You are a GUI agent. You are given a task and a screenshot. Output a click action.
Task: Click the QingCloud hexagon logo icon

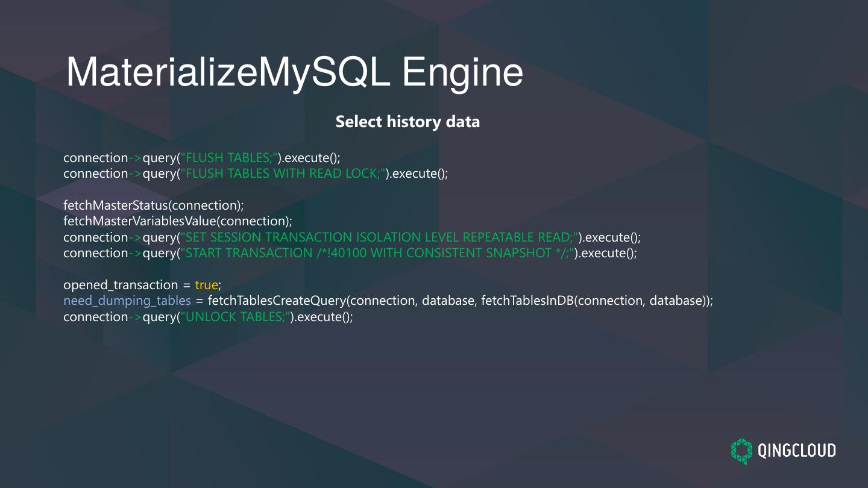(742, 451)
